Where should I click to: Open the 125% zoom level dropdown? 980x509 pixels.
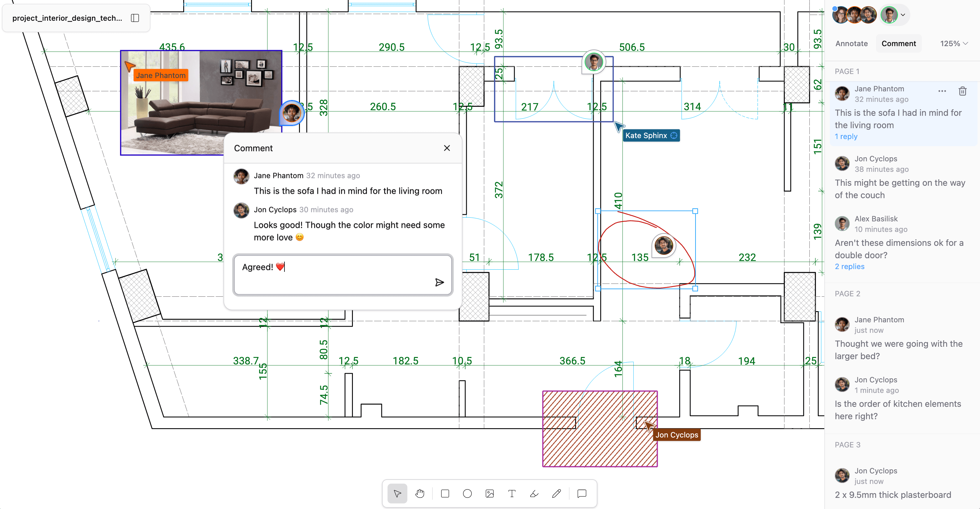coord(954,44)
